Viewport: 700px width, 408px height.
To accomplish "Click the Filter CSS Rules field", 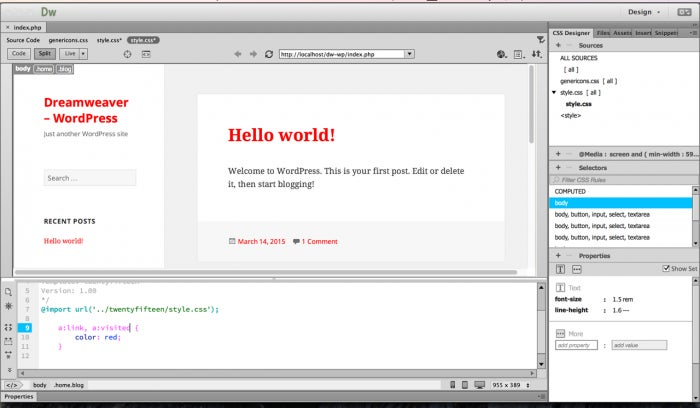I will pos(624,179).
